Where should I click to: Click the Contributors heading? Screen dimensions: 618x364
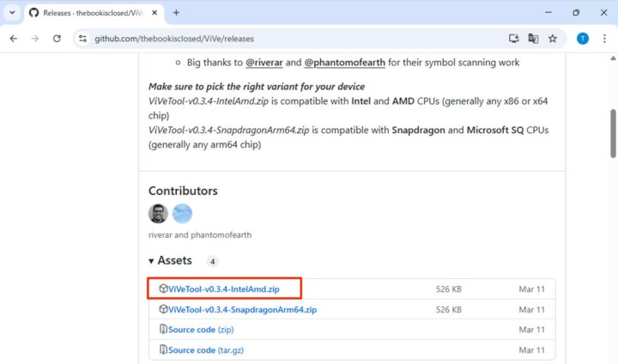[183, 191]
